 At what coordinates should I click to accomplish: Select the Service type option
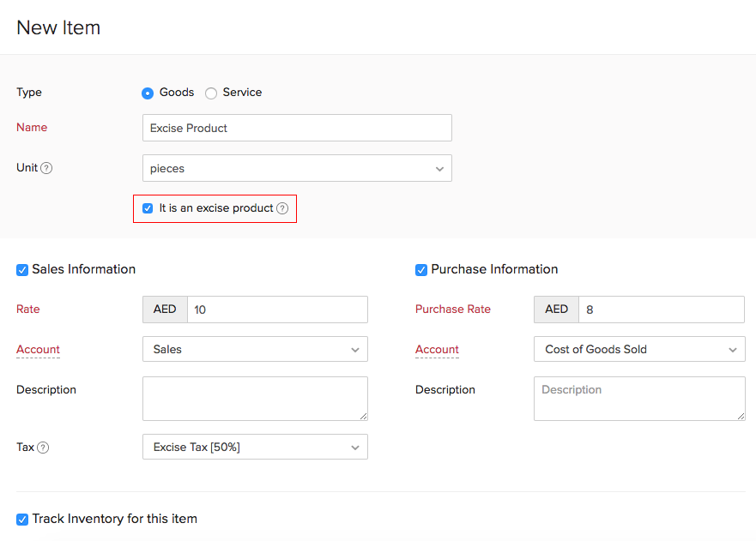tap(211, 93)
